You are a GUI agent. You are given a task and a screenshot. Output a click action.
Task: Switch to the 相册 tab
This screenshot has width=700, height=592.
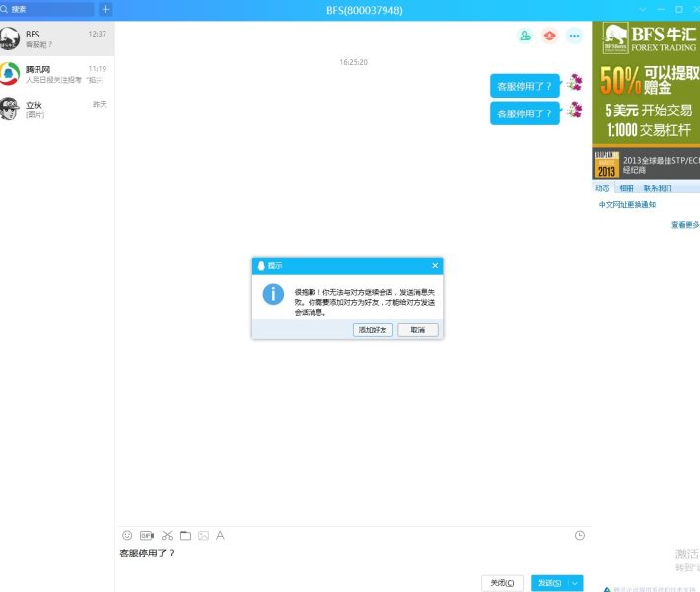point(627,187)
